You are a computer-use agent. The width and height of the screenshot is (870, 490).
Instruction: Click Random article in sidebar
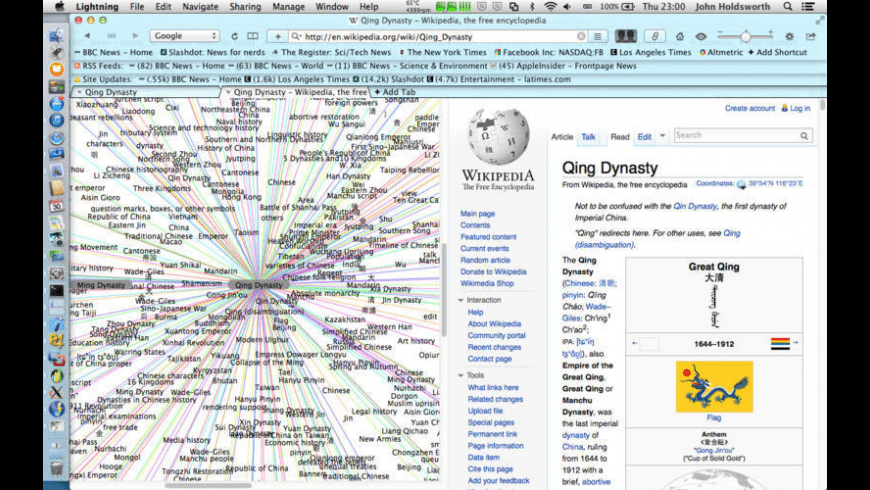pyautogui.click(x=485, y=260)
